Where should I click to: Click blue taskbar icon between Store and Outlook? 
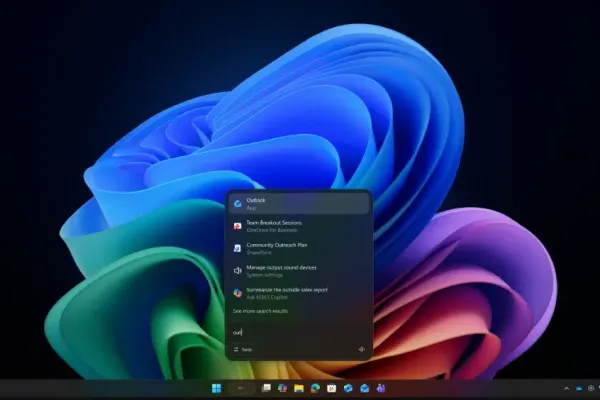pos(348,389)
